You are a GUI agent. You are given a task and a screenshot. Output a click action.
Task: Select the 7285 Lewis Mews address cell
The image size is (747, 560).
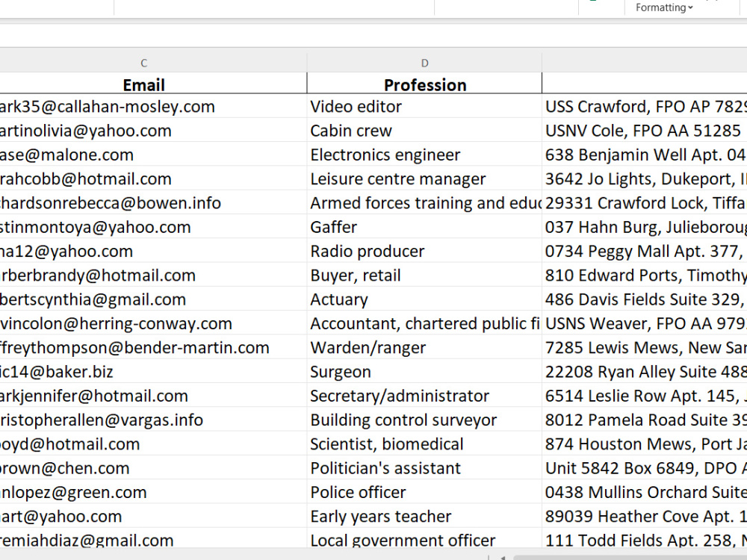coord(645,348)
